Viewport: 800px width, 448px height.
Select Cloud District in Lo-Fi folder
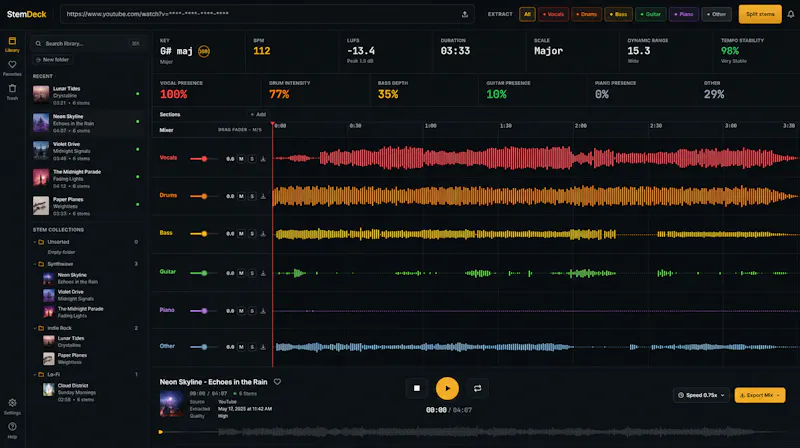pyautogui.click(x=87, y=392)
